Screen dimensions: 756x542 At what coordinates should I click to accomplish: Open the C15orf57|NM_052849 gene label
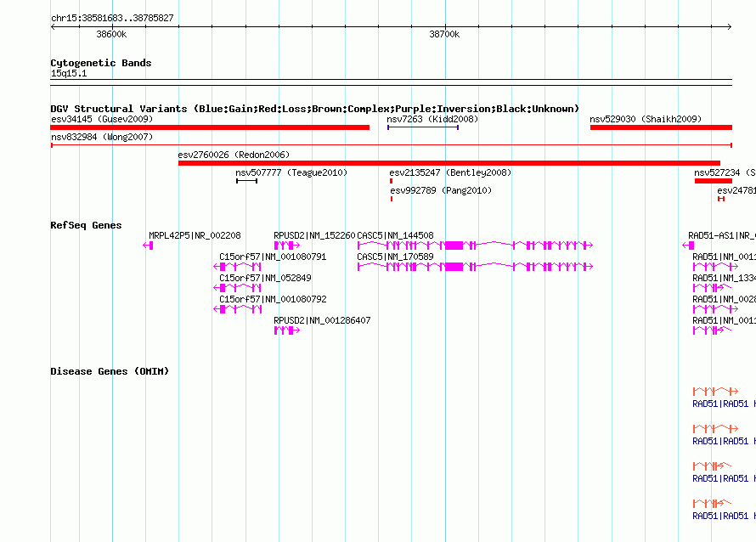[265, 279]
